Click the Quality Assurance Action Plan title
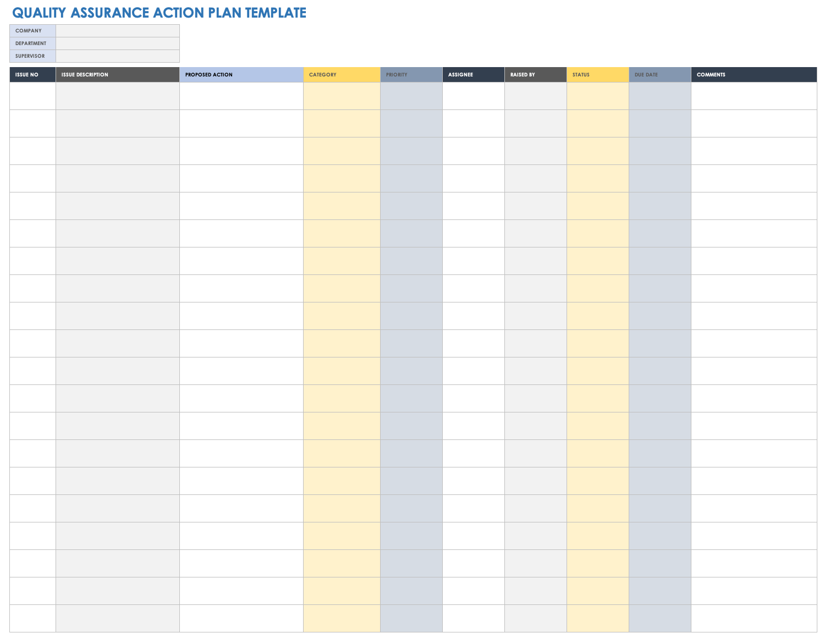This screenshot has width=830, height=644. click(160, 13)
